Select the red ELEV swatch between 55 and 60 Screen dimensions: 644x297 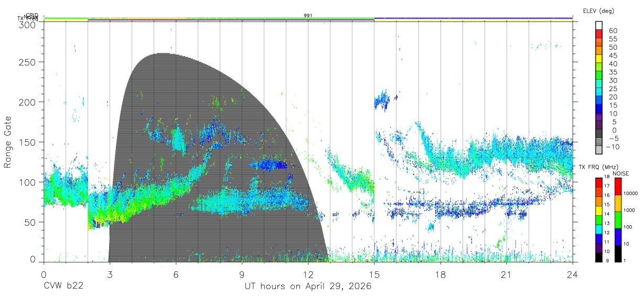pos(600,34)
